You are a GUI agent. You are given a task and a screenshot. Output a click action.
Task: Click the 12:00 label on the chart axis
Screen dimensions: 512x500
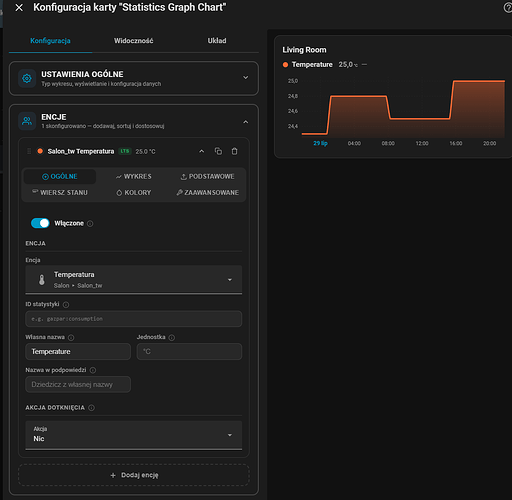click(422, 143)
